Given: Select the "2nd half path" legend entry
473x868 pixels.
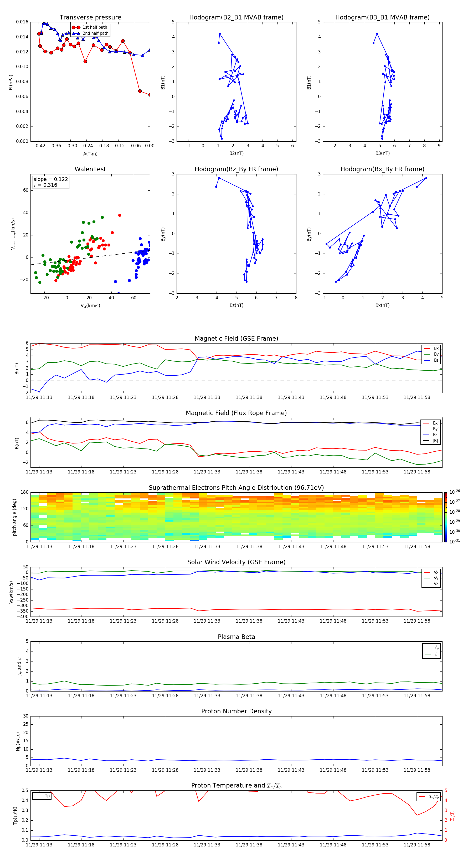Looking at the screenshot, I should (90, 33).
